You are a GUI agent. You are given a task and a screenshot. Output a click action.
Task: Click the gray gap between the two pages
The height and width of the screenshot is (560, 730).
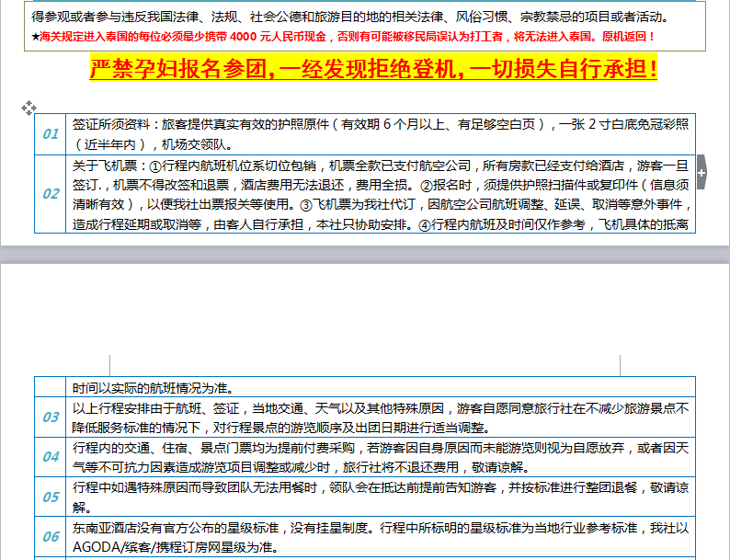(x=368, y=255)
